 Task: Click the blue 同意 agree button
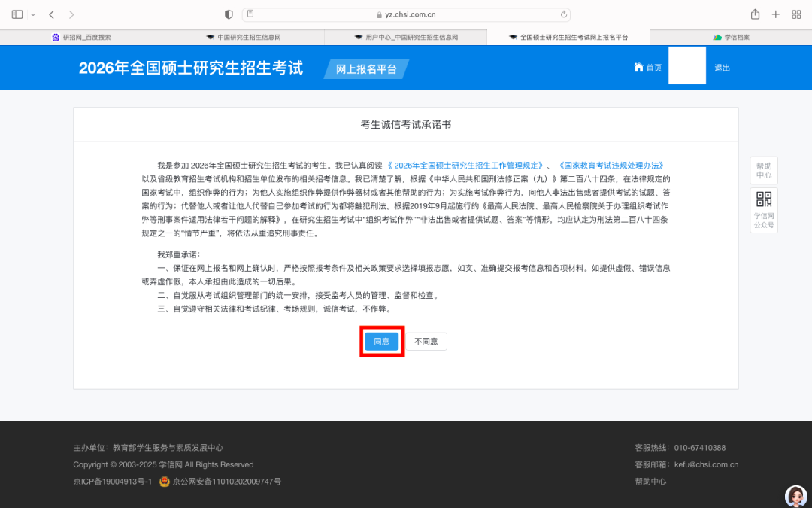click(x=382, y=342)
